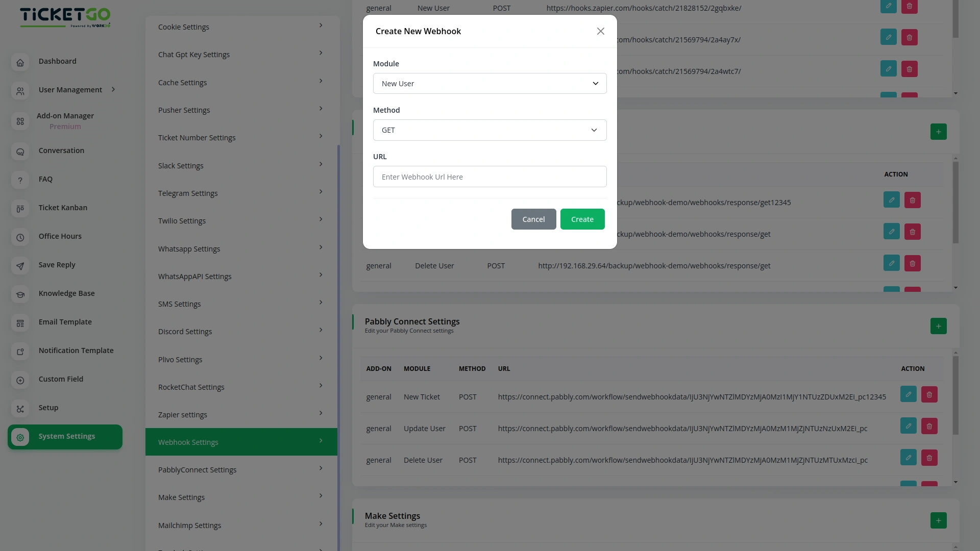Image resolution: width=980 pixels, height=551 pixels.
Task: Select the Custom Field sidebar icon
Action: (x=20, y=381)
